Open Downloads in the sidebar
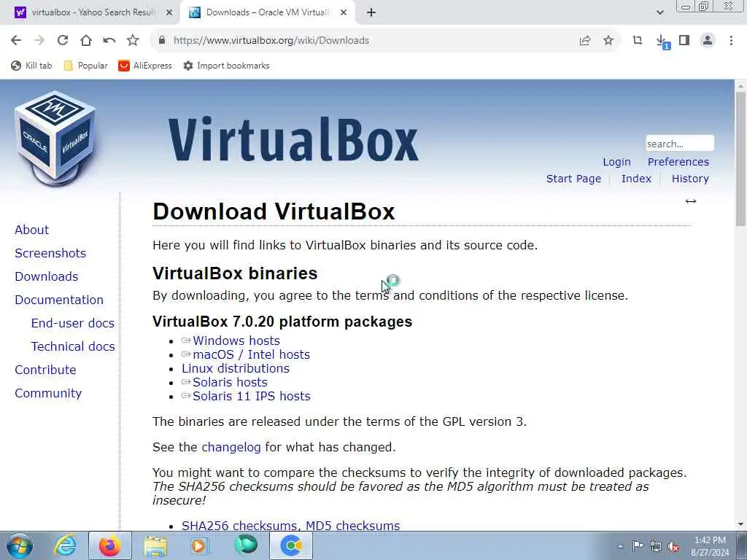Screen dimensions: 747x560 46,276
